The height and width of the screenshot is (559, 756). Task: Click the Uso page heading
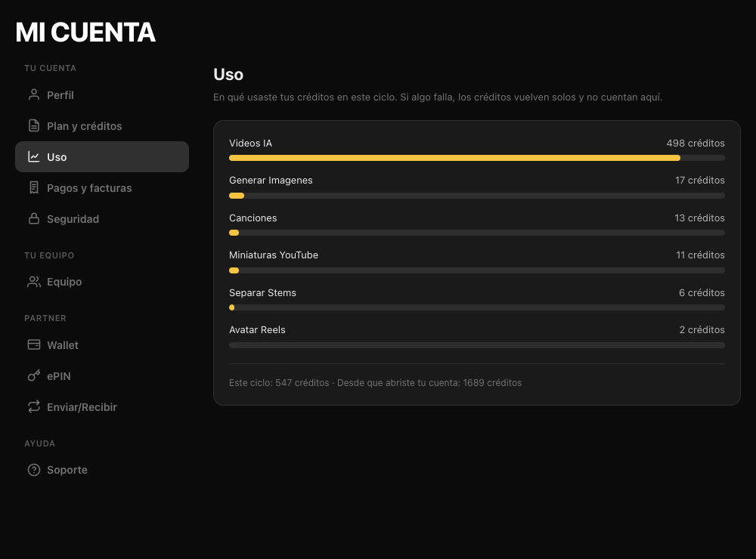(x=228, y=75)
